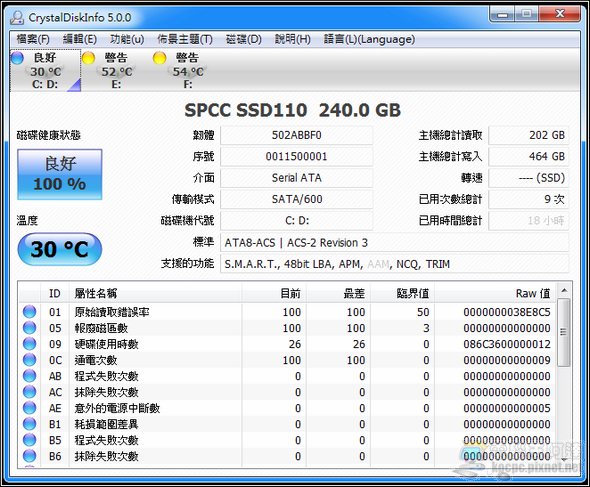590x487 pixels.
Task: Click yellow warning icon of E: disk
Action: (x=88, y=58)
